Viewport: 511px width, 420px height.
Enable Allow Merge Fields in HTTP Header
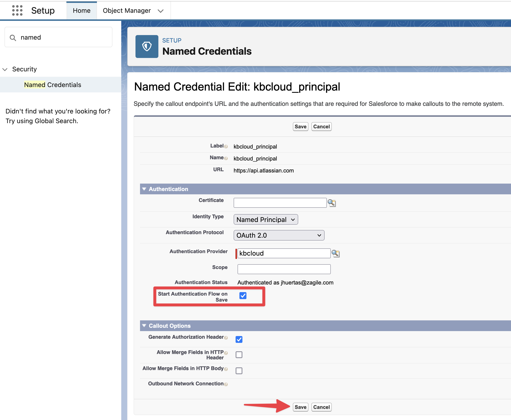coord(239,355)
